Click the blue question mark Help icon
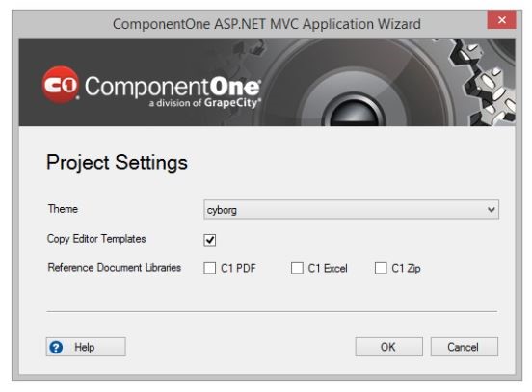Viewport: 532px width, 392px height. [x=56, y=347]
